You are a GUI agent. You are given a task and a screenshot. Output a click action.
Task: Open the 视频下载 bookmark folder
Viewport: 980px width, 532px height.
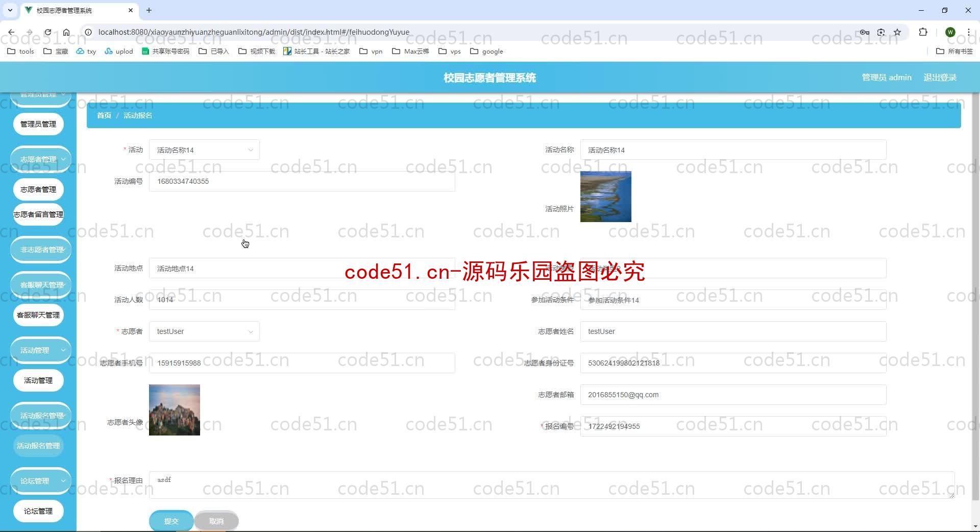[257, 51]
